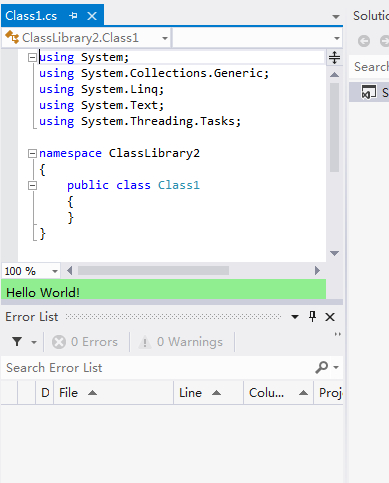
Task: Click the editor split window handle icon
Action: click(x=334, y=57)
